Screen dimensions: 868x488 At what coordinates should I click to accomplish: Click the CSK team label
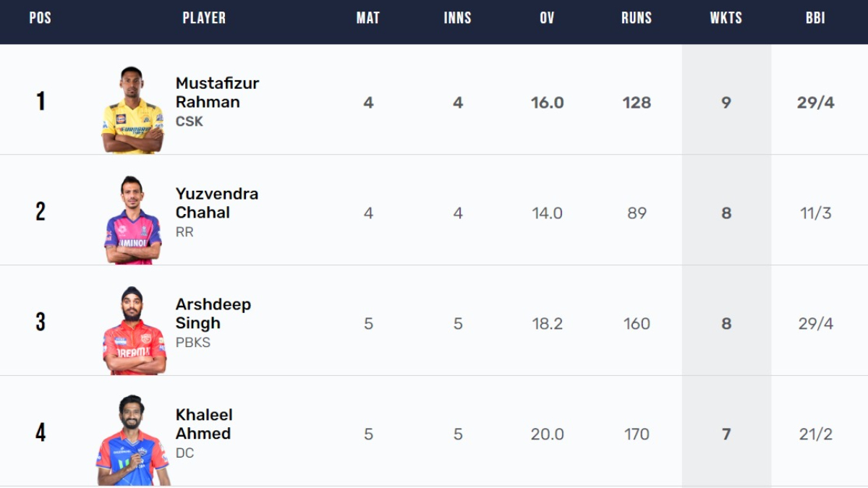click(x=190, y=121)
